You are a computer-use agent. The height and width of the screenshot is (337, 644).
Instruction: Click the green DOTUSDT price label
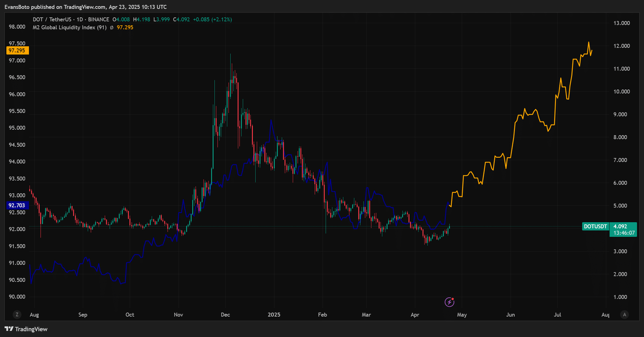(595, 226)
